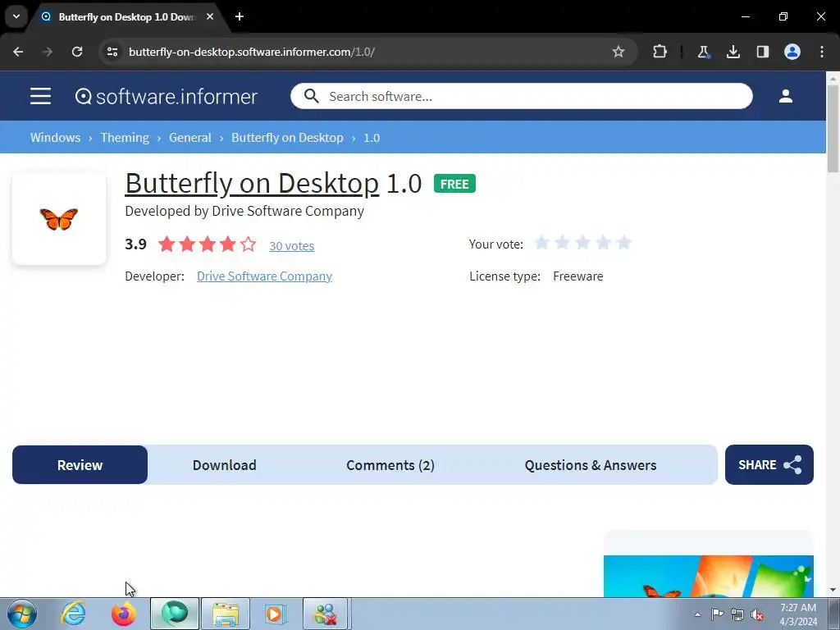Go to Windows breadcrumb
This screenshot has height=630, width=840.
click(55, 138)
